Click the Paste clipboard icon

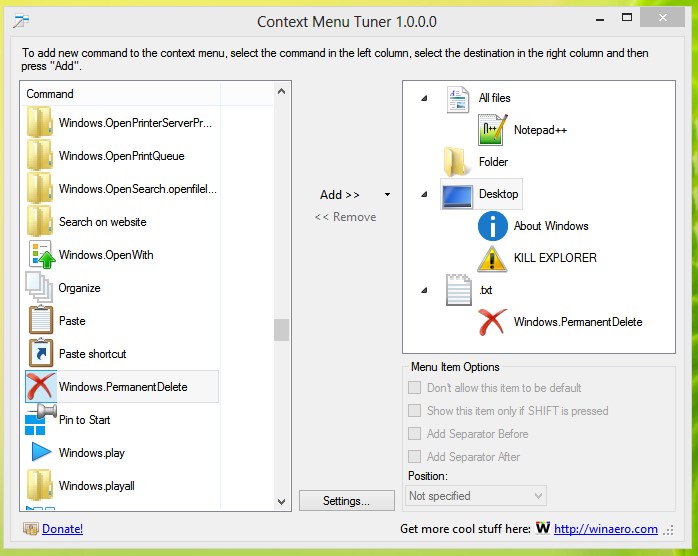41,320
